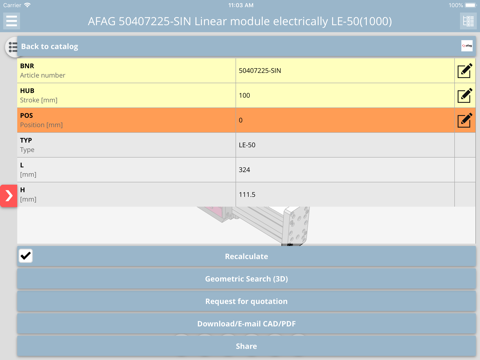Tap the AFAG product title header

click(x=240, y=21)
